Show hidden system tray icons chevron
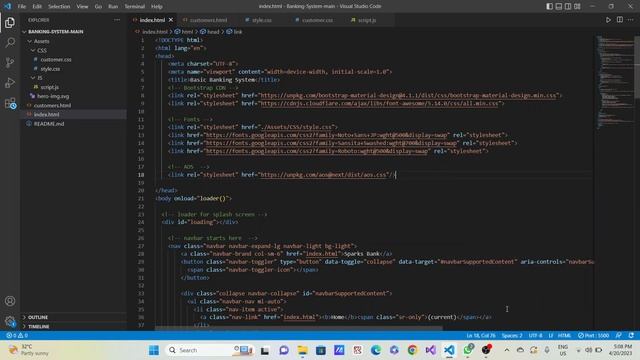This screenshot has width=640, height=360. point(507,350)
